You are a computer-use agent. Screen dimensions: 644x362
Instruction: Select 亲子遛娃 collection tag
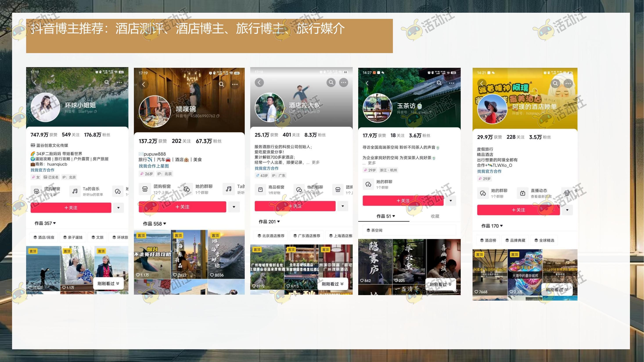click(73, 237)
